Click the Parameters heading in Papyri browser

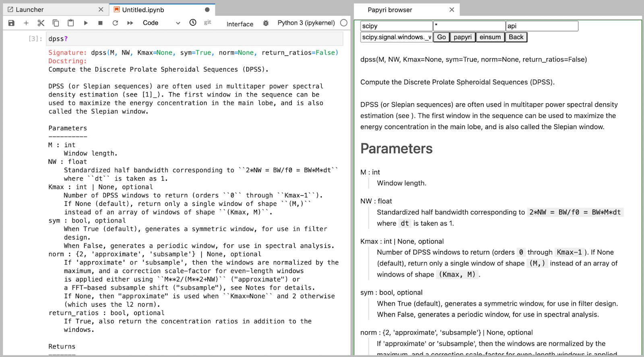(x=396, y=149)
